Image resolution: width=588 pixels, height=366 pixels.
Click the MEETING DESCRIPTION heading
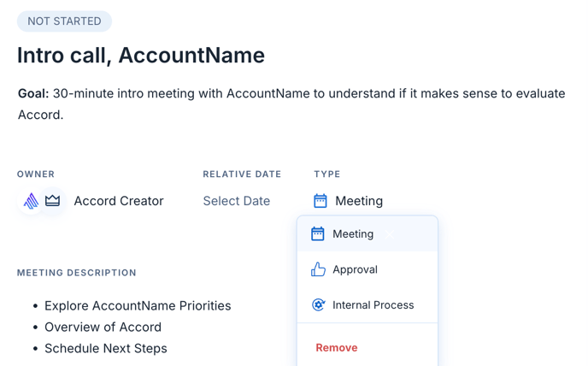77,273
